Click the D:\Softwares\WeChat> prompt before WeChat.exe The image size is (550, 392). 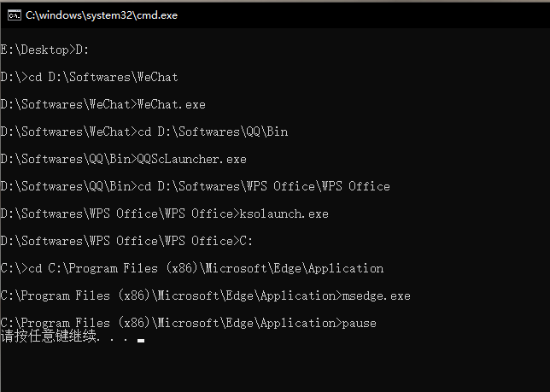pyautogui.click(x=68, y=104)
